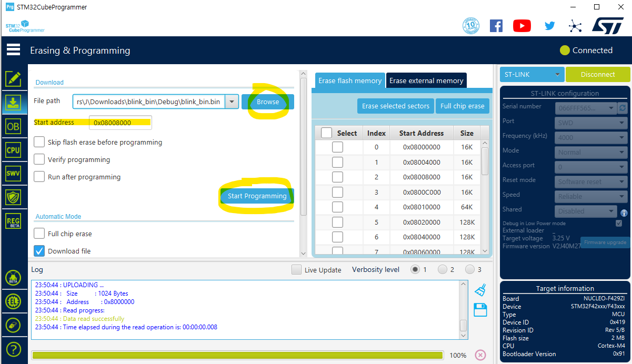Click the STM32CubeProgrammer logo

25,26
